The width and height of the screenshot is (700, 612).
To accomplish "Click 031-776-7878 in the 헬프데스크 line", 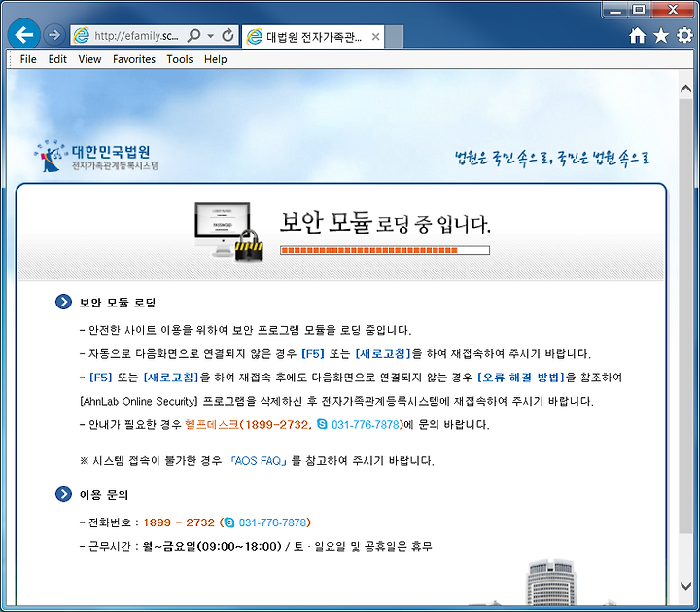I will (x=366, y=424).
